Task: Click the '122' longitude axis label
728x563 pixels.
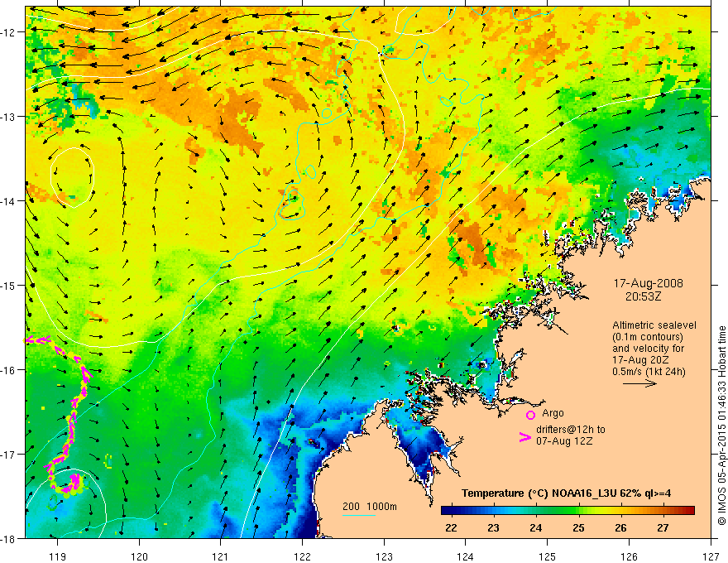Action: pos(302,556)
